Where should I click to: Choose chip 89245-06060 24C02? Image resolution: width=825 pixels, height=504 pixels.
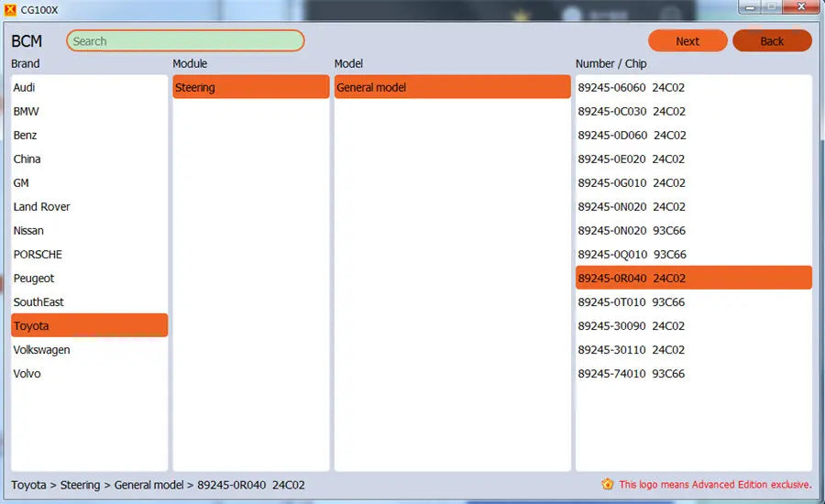694,87
